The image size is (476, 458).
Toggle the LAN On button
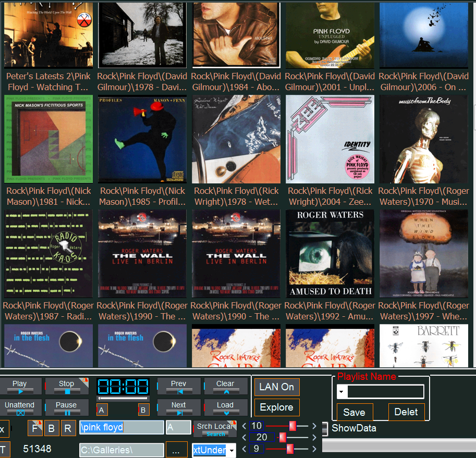coord(277,387)
